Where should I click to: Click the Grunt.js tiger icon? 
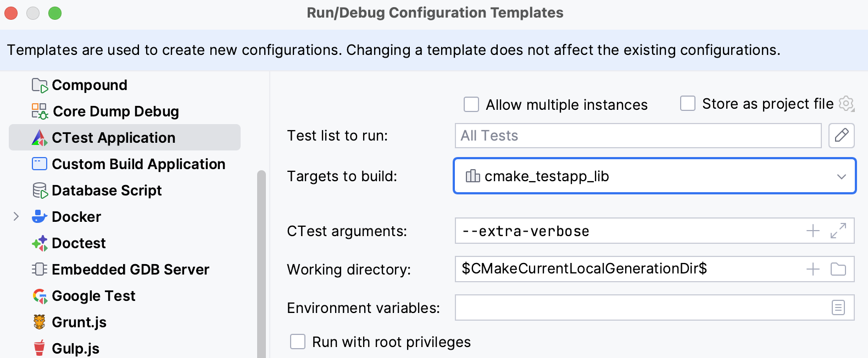[38, 322]
